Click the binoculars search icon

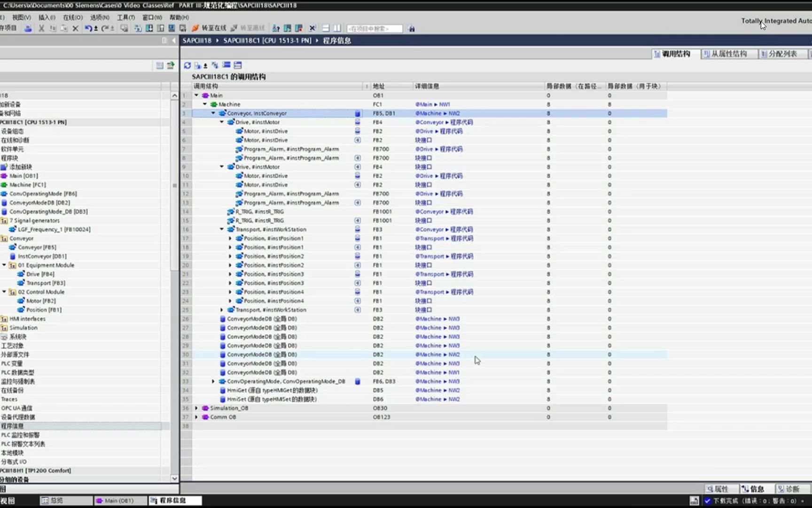412,29
